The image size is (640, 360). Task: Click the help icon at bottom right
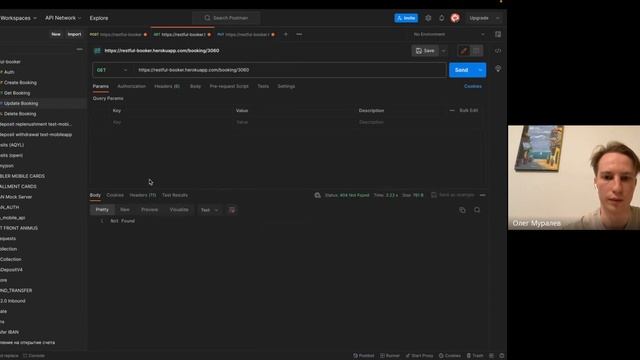point(502,356)
